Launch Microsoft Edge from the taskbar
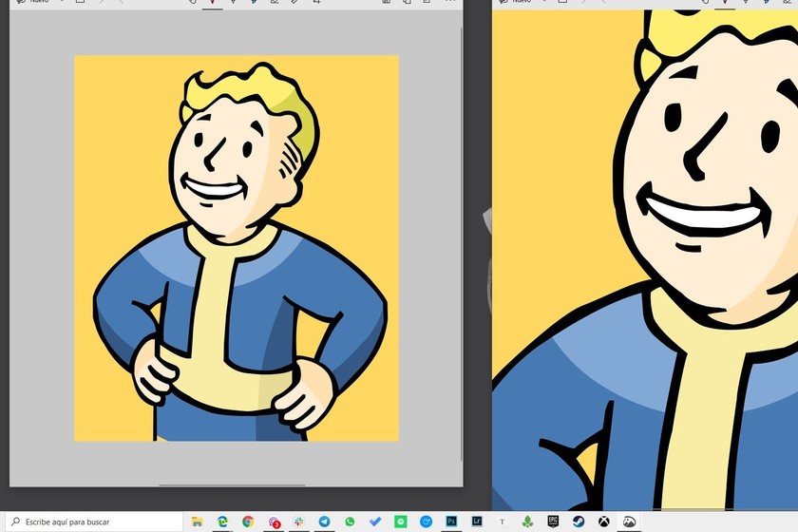 pos(222,522)
